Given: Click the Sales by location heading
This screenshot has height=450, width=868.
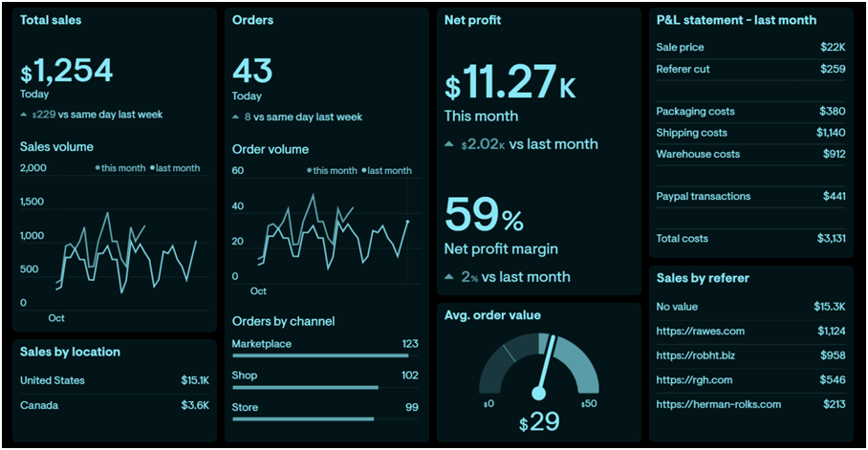Looking at the screenshot, I should [70, 352].
